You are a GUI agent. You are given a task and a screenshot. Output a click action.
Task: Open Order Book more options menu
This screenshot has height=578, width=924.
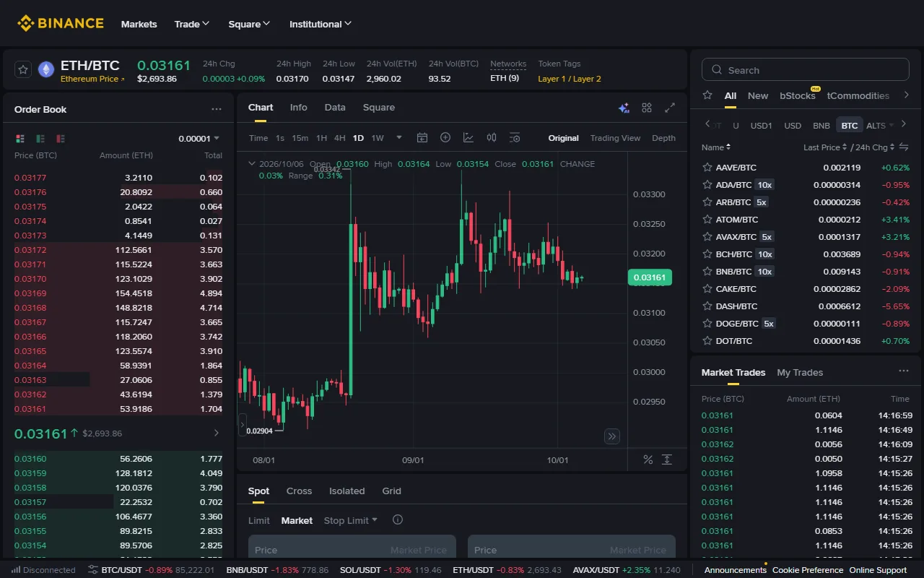click(217, 109)
